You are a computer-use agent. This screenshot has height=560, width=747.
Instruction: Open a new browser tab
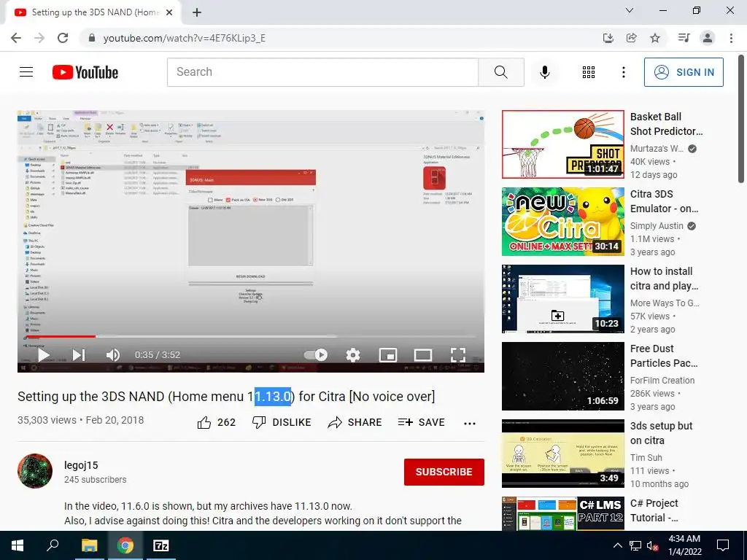coord(197,12)
